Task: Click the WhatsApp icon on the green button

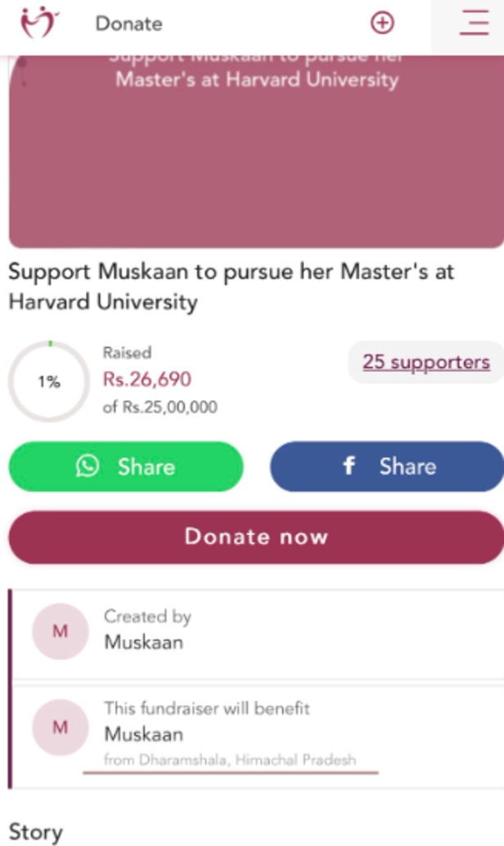Action: [x=87, y=466]
